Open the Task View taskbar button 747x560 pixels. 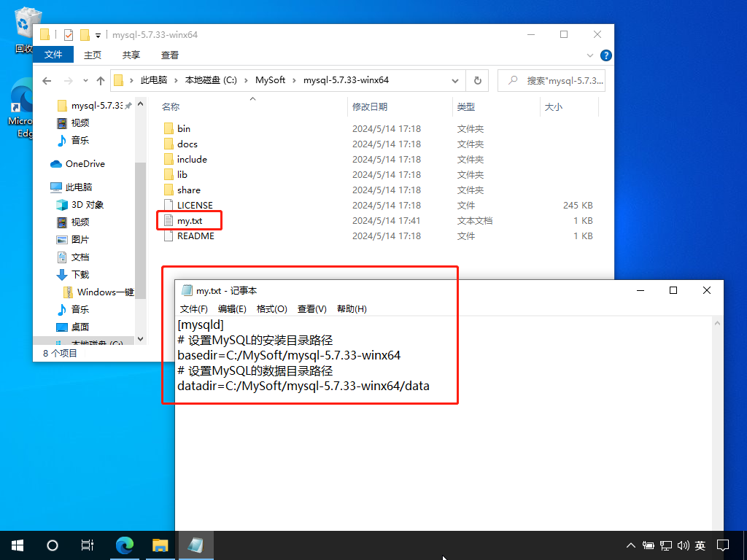(x=88, y=545)
